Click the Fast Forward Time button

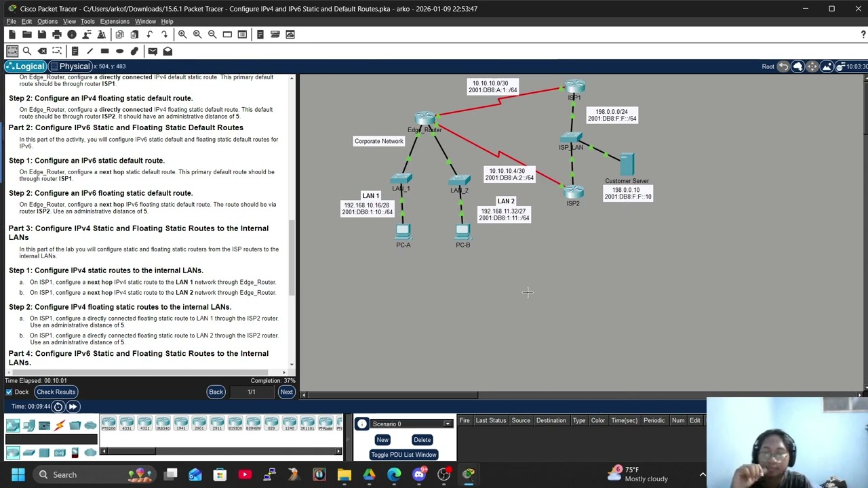[73, 407]
